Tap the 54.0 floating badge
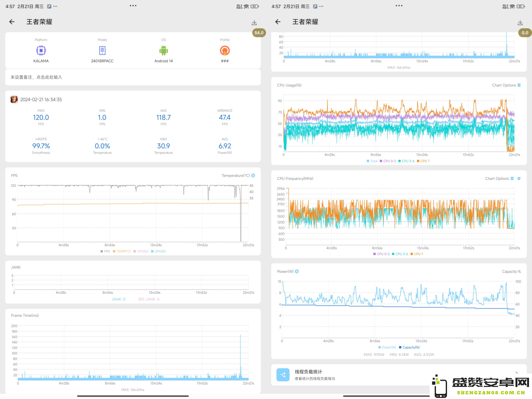Viewport: 532px width, 399px height. [259, 33]
